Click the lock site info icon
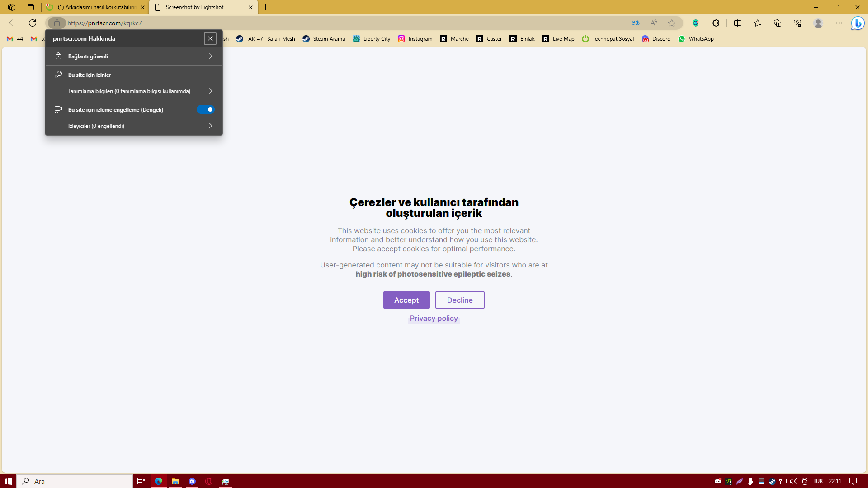868x488 pixels. coord(57,23)
